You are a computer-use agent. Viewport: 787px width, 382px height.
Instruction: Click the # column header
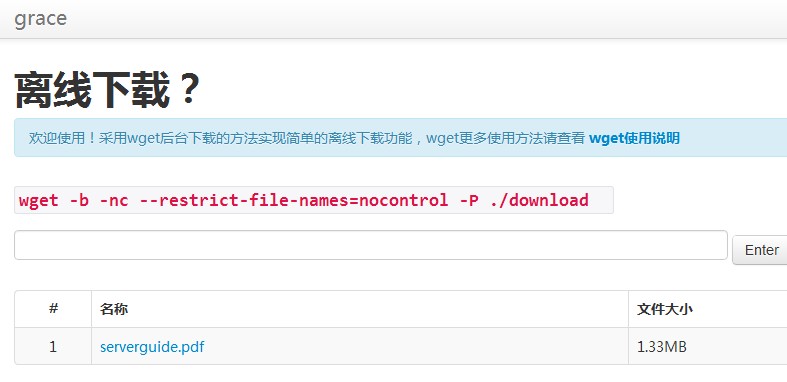53,309
